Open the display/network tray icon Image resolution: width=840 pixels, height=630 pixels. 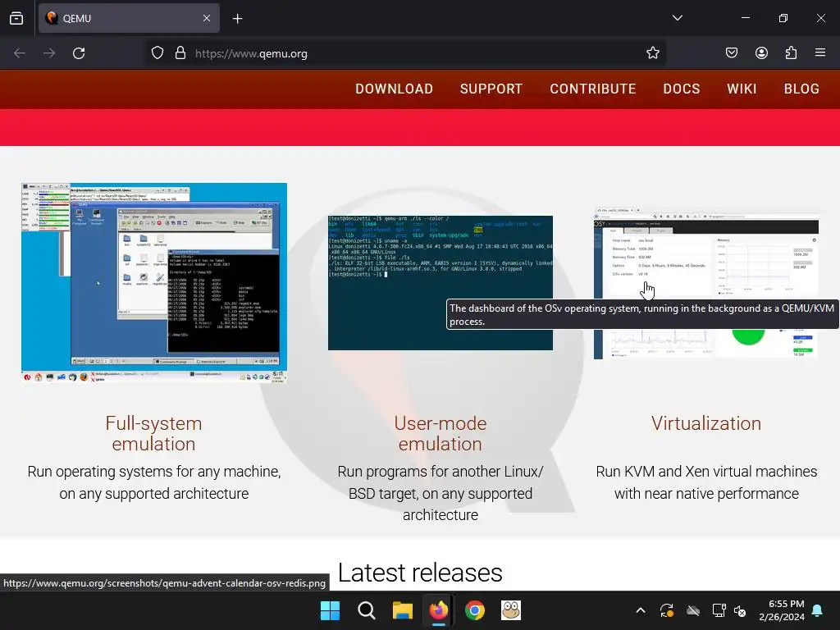click(x=719, y=610)
